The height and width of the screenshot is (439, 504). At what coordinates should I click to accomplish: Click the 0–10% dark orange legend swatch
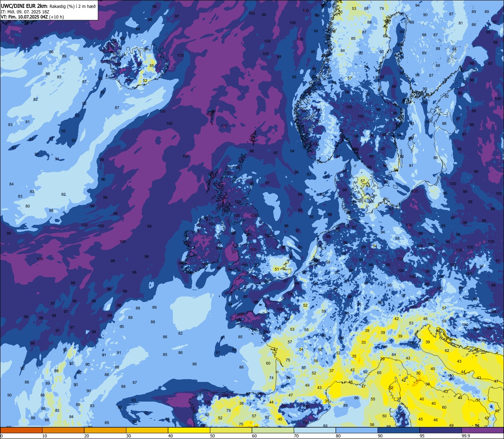click(x=21, y=430)
